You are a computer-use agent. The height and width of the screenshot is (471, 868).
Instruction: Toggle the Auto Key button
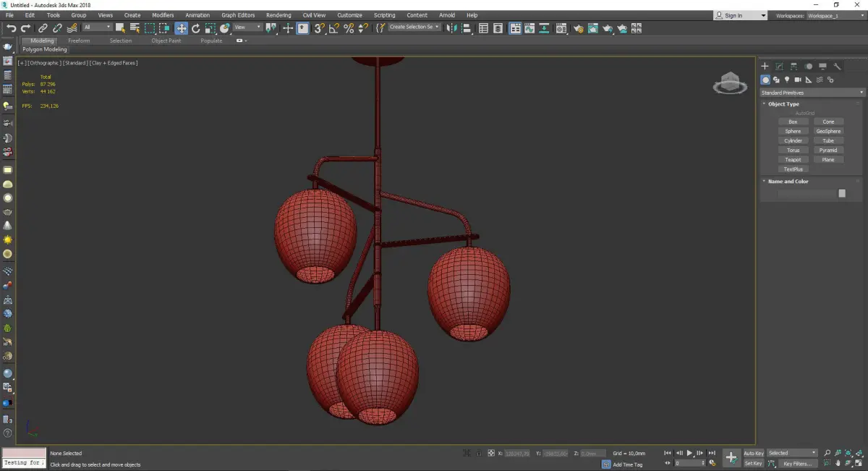pos(754,453)
